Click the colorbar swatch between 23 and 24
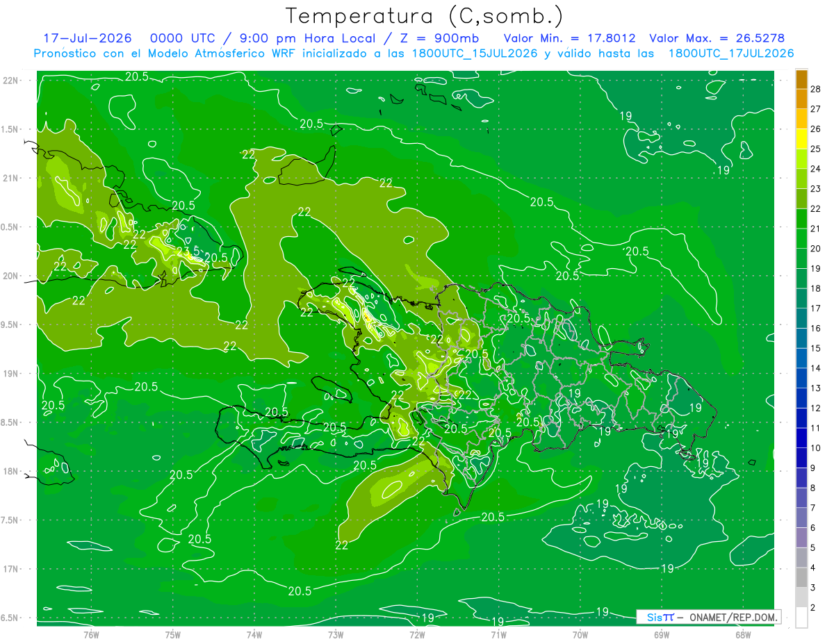The height and width of the screenshot is (644, 834). [801, 179]
